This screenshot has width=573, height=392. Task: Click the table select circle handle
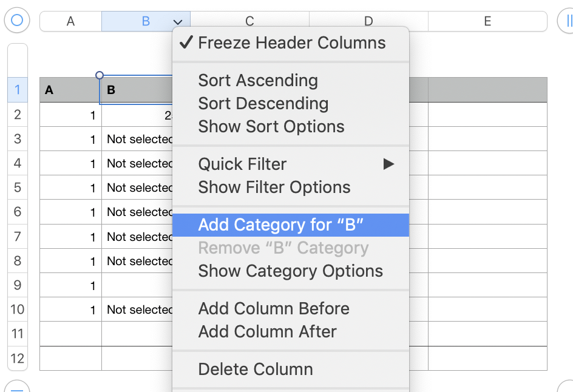(17, 21)
